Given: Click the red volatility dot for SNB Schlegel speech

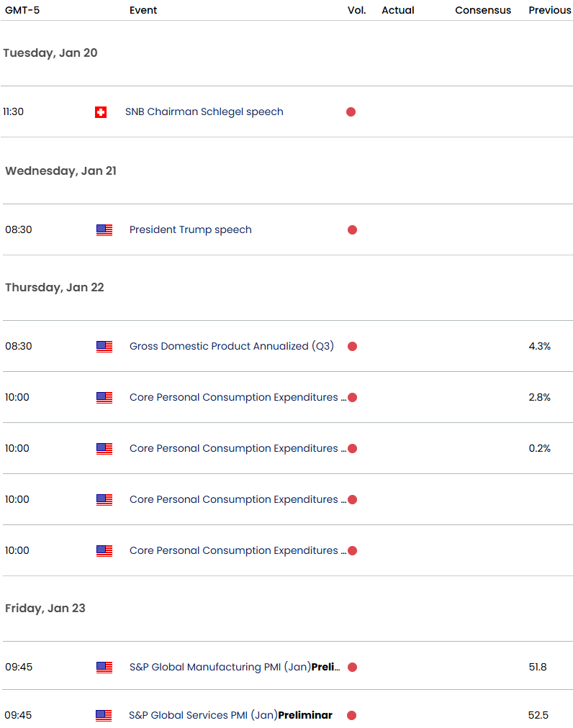Looking at the screenshot, I should tap(351, 112).
